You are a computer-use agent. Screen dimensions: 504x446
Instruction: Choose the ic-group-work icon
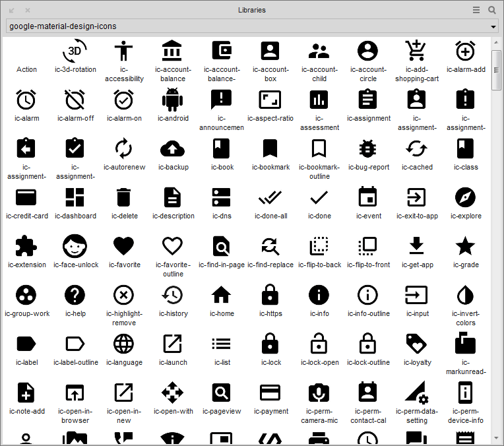(x=26, y=295)
